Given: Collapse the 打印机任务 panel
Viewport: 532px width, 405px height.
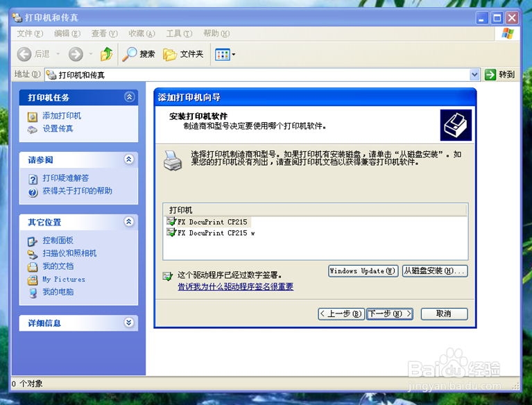Looking at the screenshot, I should click(129, 97).
